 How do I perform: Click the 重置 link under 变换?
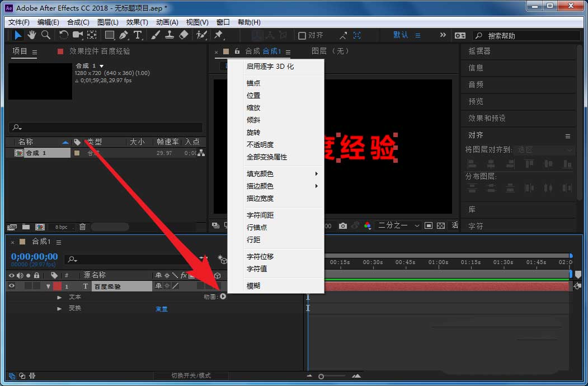click(x=162, y=308)
